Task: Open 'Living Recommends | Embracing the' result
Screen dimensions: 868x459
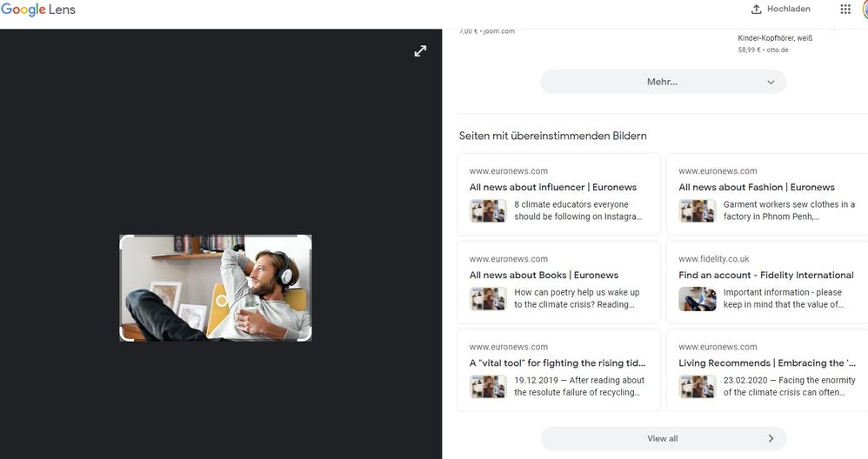Action: coord(767,363)
